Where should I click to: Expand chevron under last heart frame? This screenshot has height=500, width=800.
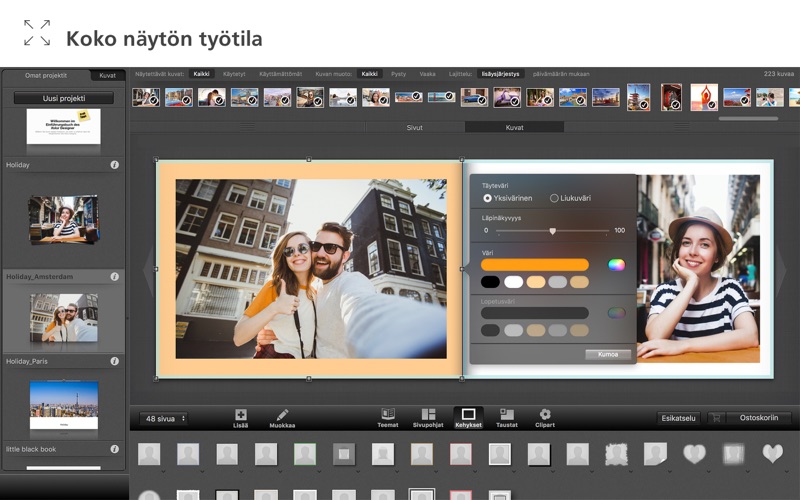[x=787, y=471]
